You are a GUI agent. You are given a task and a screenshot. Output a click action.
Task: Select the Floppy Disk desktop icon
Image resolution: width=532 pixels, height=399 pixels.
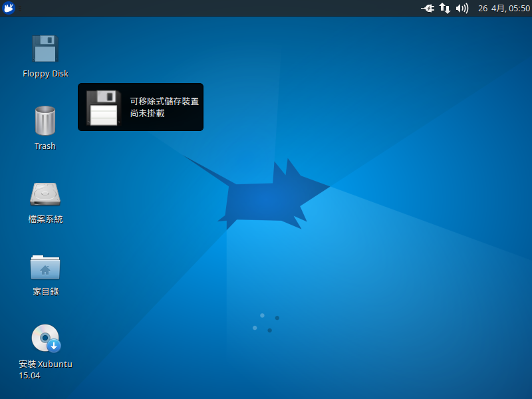tap(45, 49)
